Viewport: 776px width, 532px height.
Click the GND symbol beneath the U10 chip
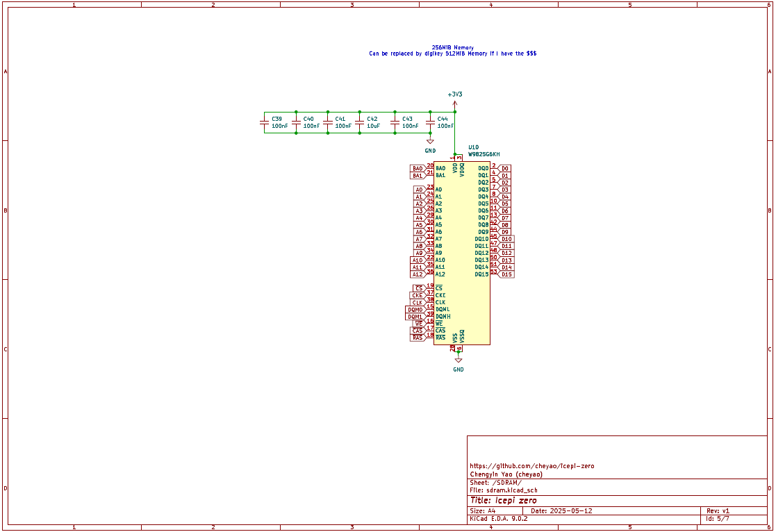point(459,361)
